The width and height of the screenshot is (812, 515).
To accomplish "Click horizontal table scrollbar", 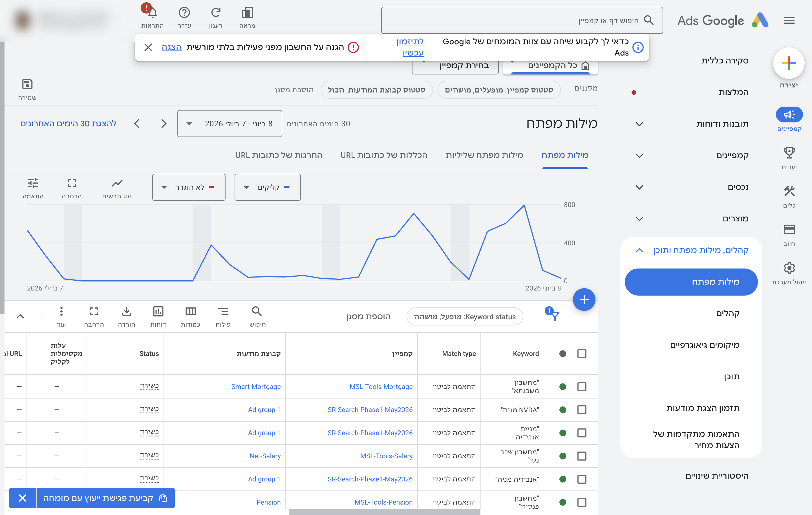I will pos(384,512).
